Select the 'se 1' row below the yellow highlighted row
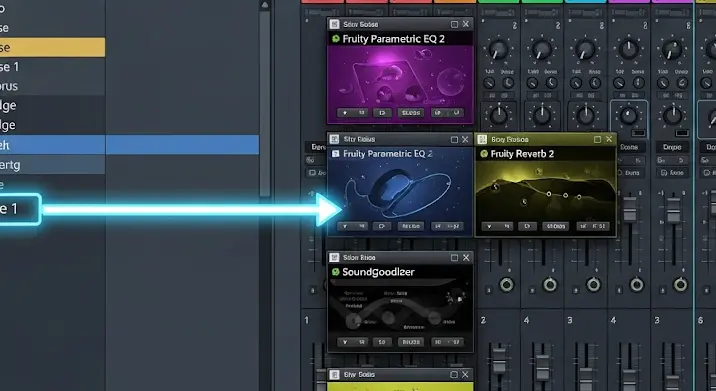This screenshot has width=716, height=391. click(53, 67)
